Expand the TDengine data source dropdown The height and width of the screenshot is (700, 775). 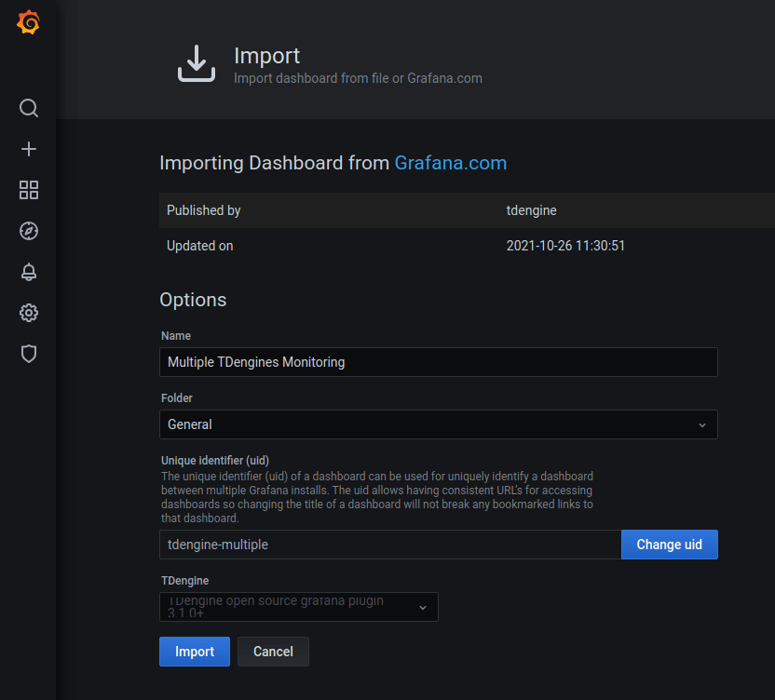(x=298, y=607)
